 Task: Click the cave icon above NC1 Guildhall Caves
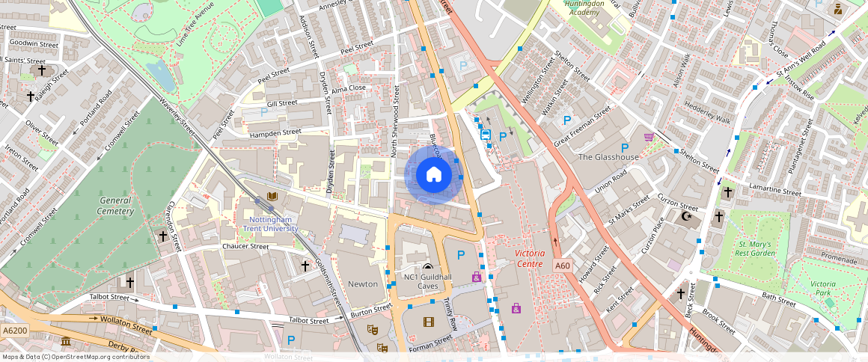coord(427,267)
